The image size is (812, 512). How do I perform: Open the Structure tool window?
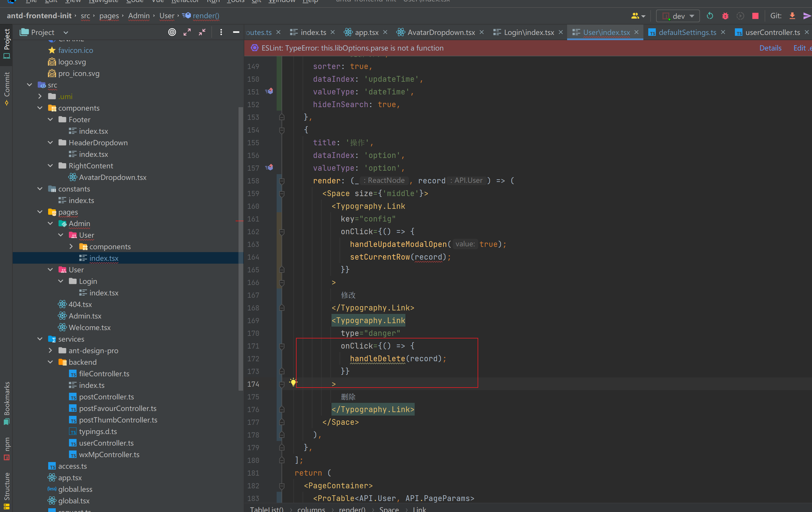point(6,491)
